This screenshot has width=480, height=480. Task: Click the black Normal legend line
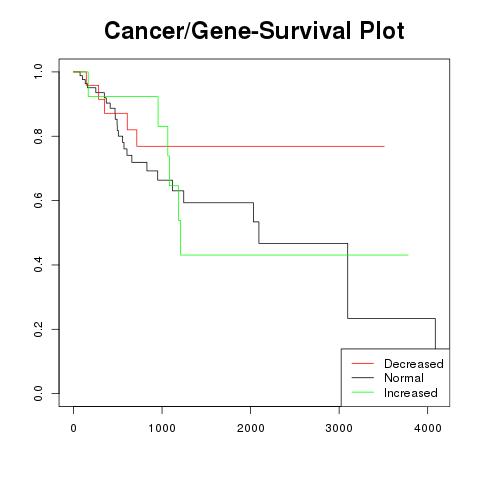[363, 378]
